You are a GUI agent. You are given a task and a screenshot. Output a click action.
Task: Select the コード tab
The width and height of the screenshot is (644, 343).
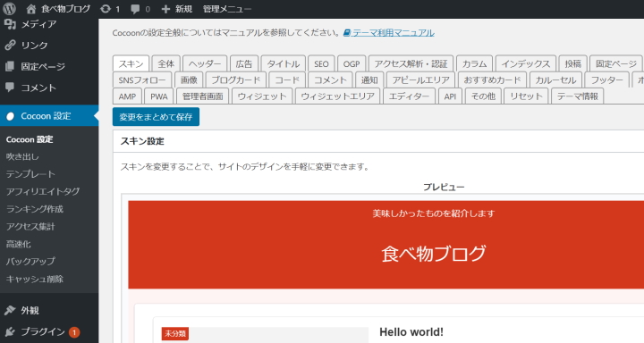287,80
